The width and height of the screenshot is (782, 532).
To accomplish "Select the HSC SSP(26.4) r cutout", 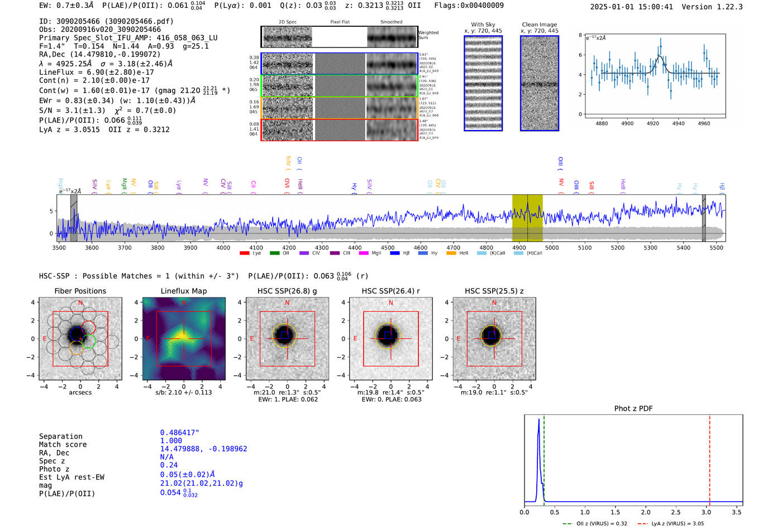I will coord(390,339).
